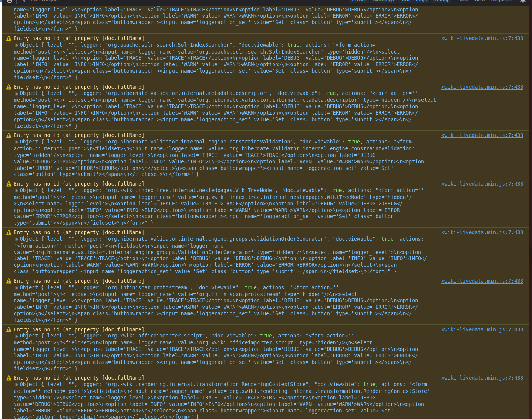
Task: Select the ValidationOrderGenerator logger string after "logger:"
Action: [x=216, y=239]
